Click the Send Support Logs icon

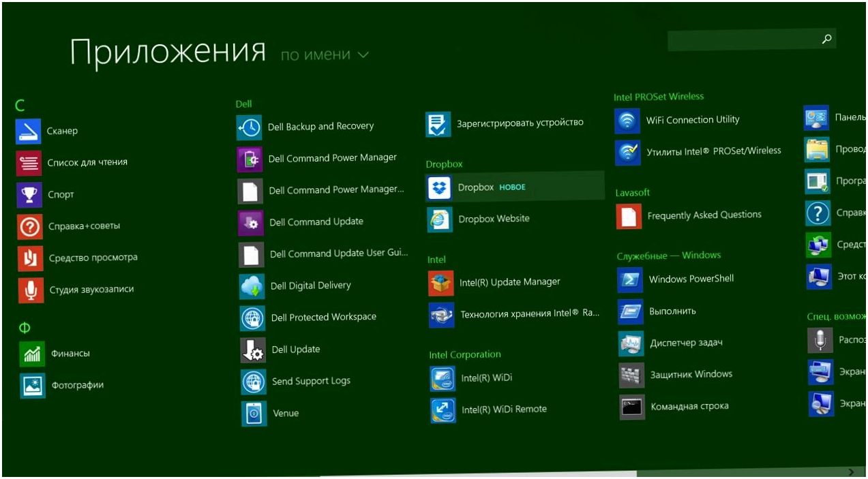coord(254,382)
